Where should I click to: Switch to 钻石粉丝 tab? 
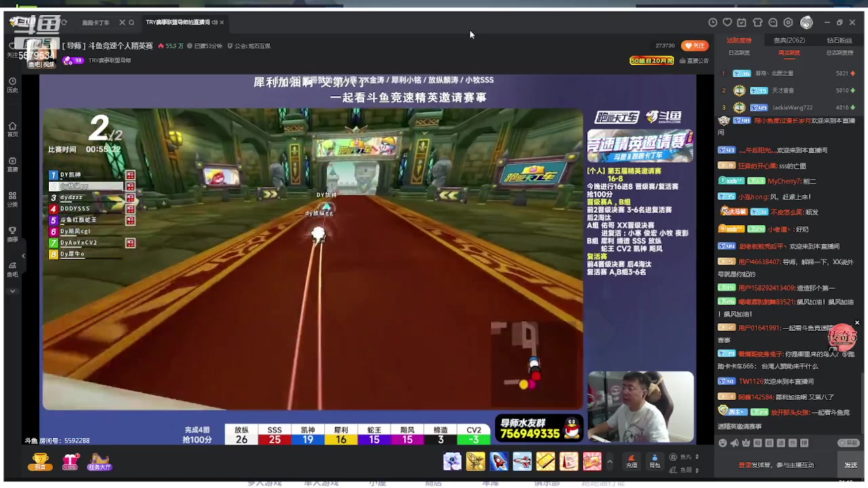point(839,41)
